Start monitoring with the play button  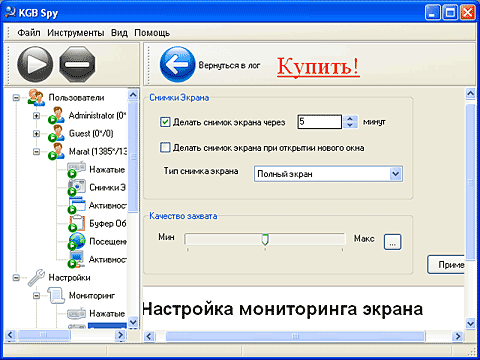coord(35,64)
